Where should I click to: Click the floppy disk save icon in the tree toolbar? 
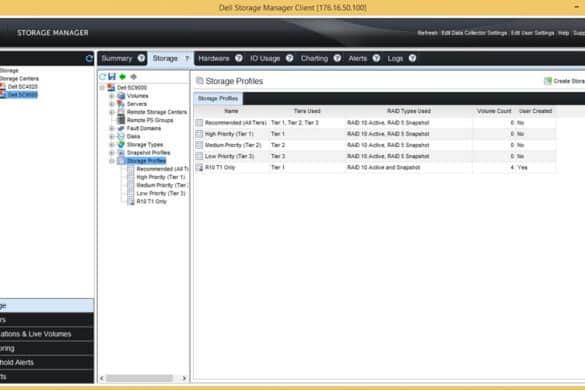coord(112,77)
